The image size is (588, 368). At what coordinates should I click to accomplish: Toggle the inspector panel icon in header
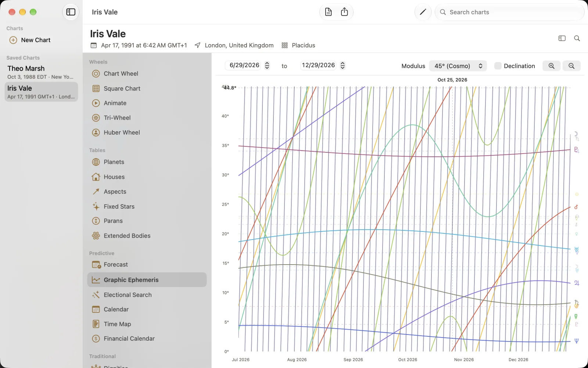[x=562, y=38]
